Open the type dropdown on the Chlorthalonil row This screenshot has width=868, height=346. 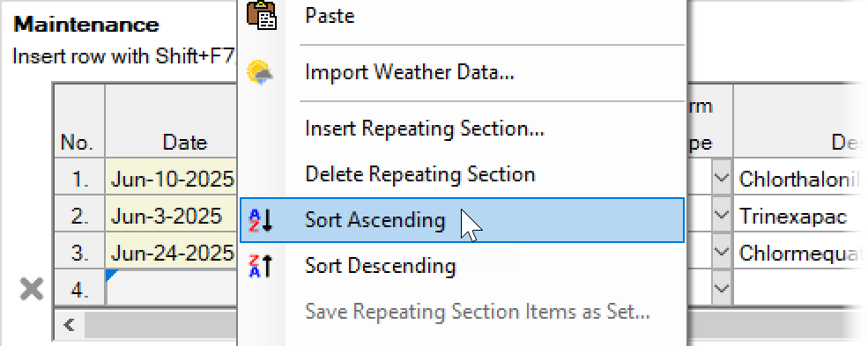(x=721, y=178)
